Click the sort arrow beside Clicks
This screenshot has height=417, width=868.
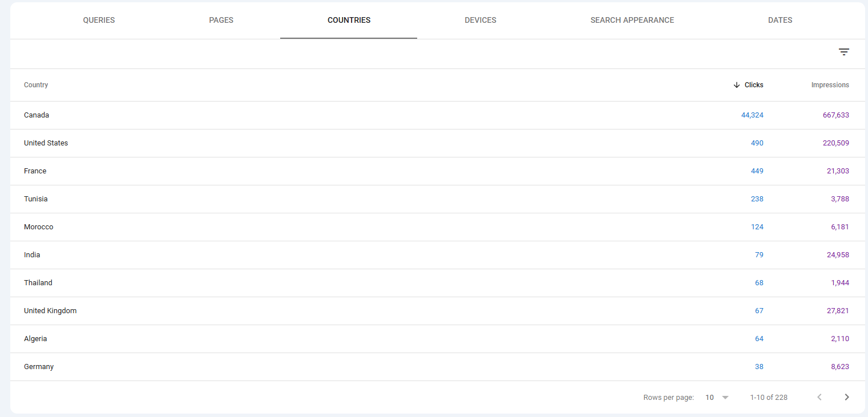click(x=737, y=85)
